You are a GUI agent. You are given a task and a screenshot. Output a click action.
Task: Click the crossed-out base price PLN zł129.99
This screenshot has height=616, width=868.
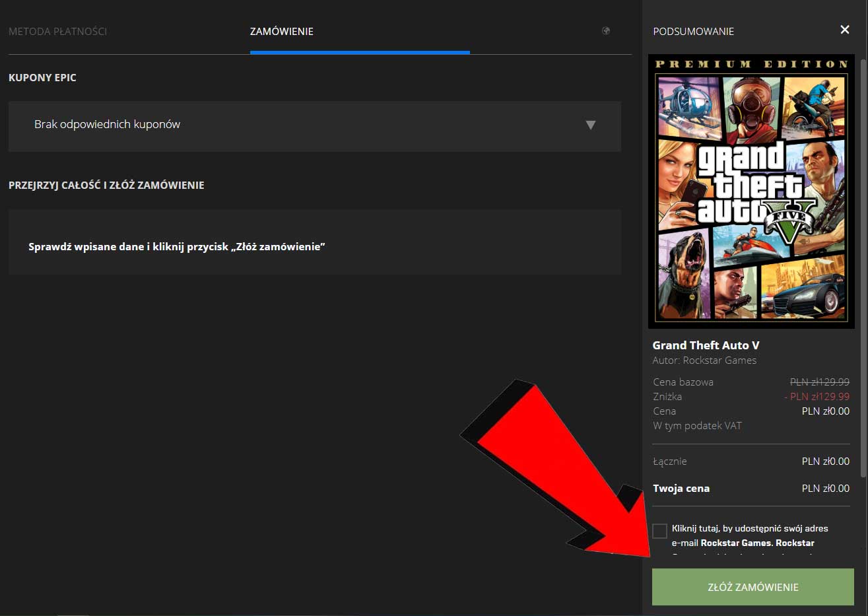[819, 382]
